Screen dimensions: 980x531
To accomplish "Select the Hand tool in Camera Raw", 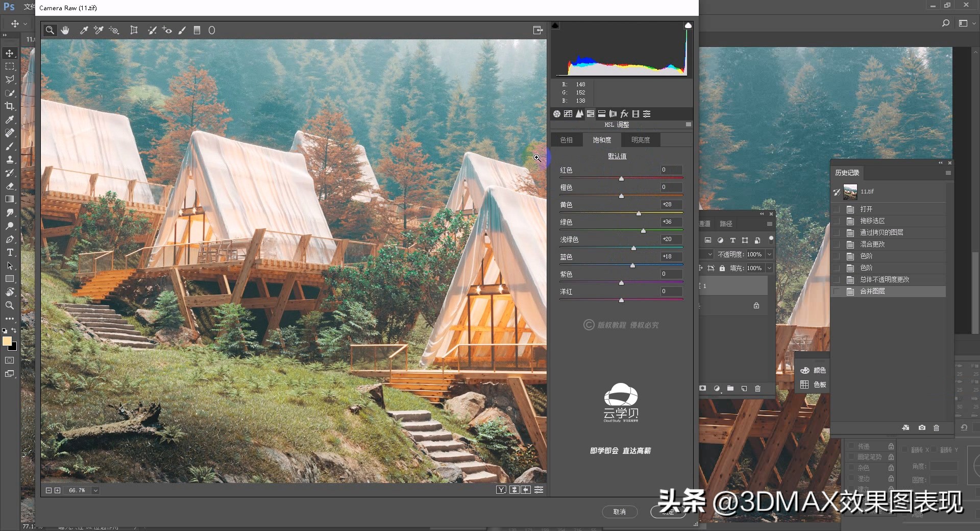I will 65,30.
